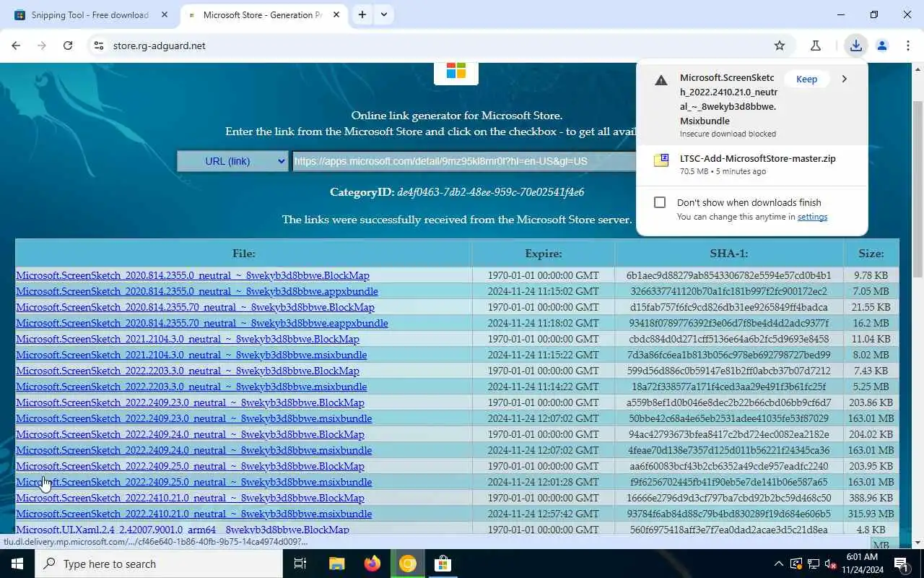
Task: Download ScreenSketch 2022.2410.21.0 BlockMap
Action: 190,498
